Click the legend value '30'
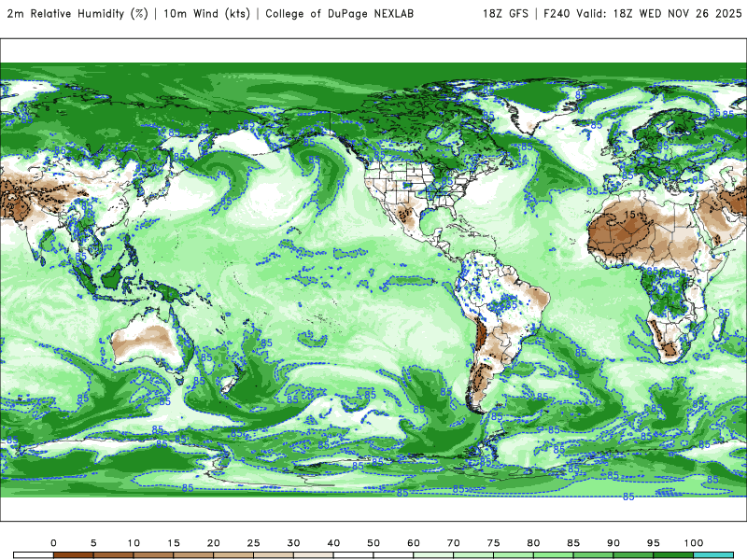The width and height of the screenshot is (747, 560). click(293, 543)
